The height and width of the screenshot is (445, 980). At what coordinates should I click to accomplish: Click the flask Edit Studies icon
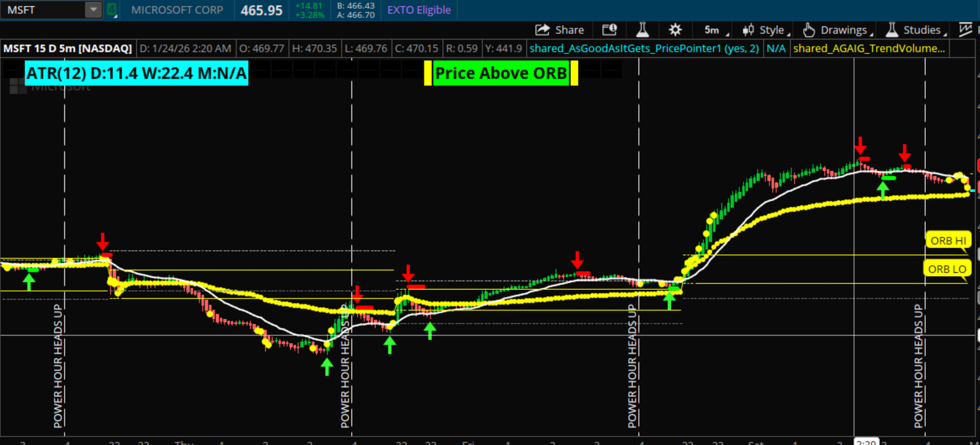642,30
